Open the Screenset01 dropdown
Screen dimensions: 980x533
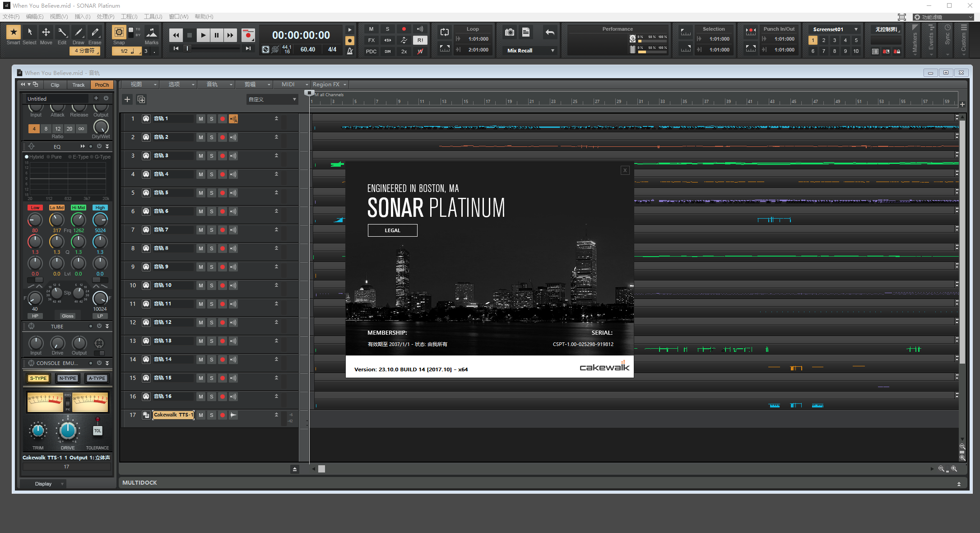[835, 29]
